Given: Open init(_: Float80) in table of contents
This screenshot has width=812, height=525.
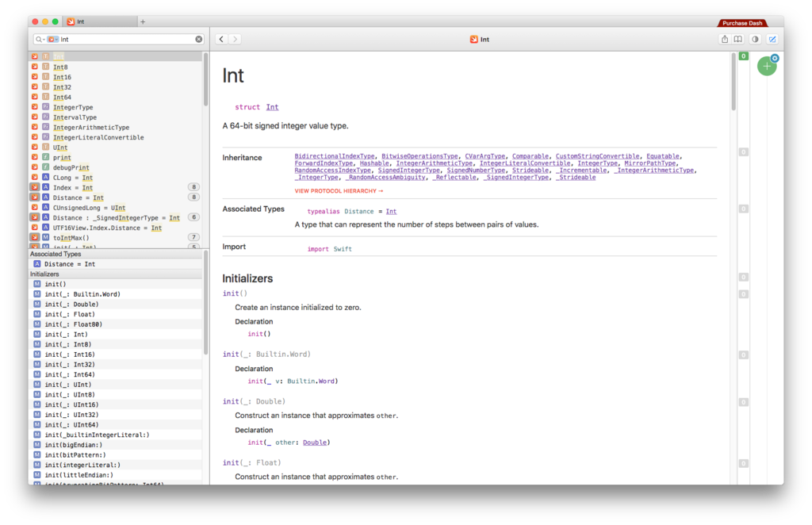Looking at the screenshot, I should coord(116,324).
